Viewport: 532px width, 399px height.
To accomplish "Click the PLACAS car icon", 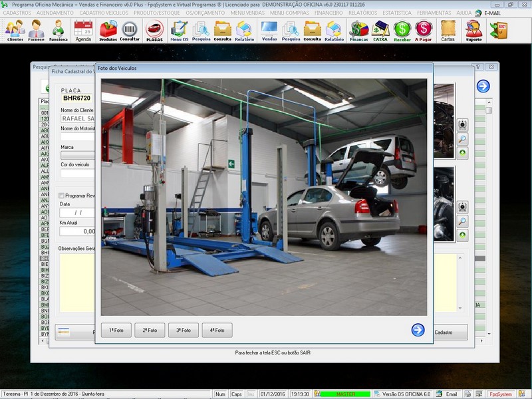I will pyautogui.click(x=154, y=31).
